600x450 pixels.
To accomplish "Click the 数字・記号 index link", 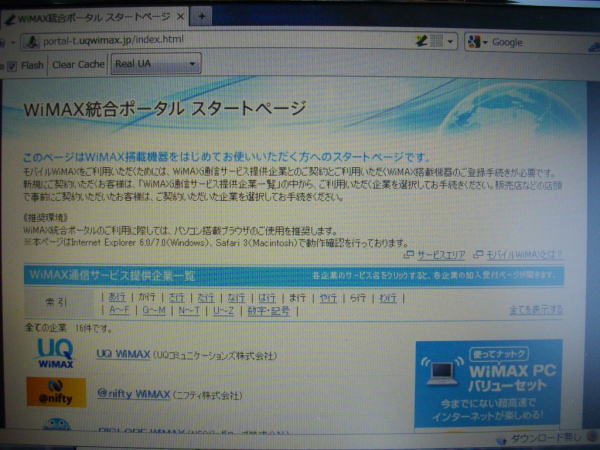I will click(x=269, y=311).
